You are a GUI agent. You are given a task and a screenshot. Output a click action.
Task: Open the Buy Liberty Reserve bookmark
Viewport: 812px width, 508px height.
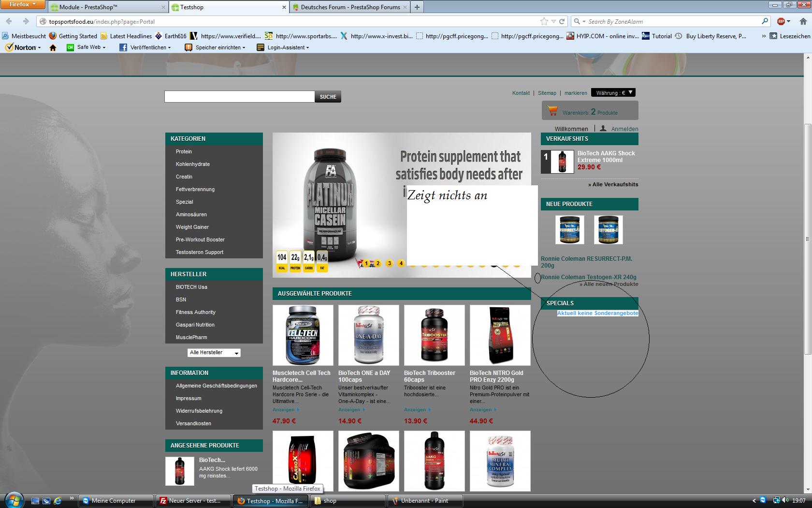pyautogui.click(x=710, y=36)
